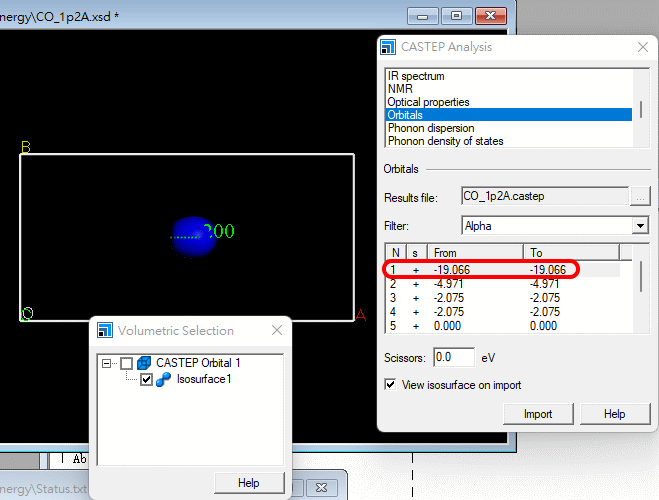Click Help in Volumetric Selection dialog
Screen dimensions: 659x500
(249, 483)
